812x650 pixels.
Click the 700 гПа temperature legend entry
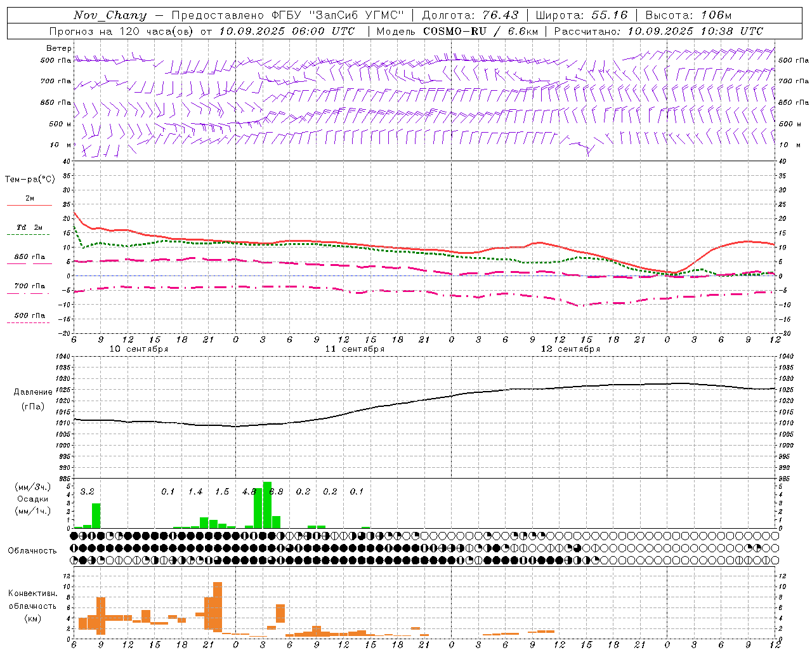click(x=29, y=286)
